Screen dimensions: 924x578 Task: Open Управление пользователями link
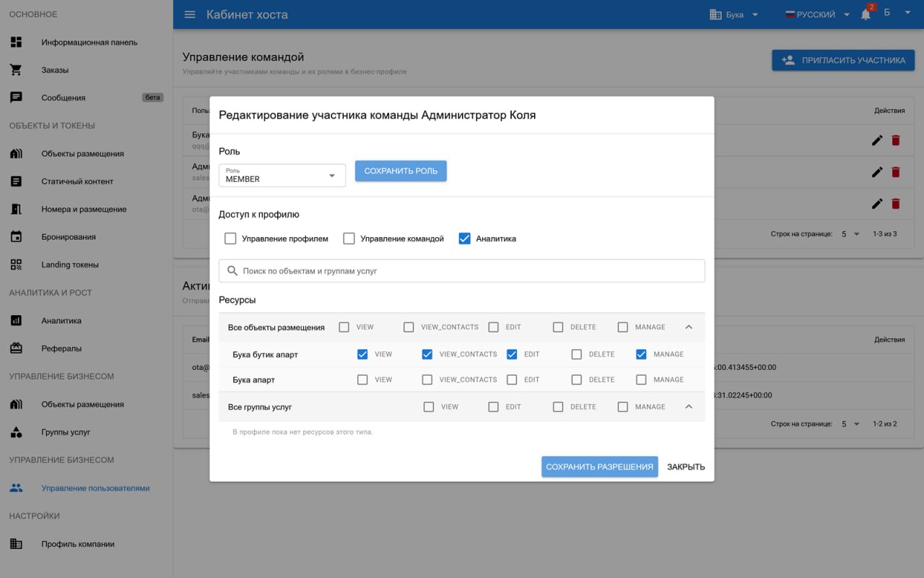[87, 488]
